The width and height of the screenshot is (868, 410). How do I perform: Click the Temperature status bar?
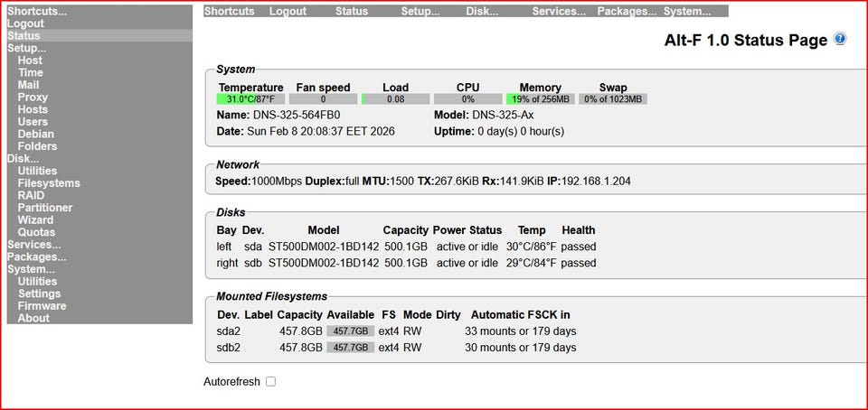point(250,99)
